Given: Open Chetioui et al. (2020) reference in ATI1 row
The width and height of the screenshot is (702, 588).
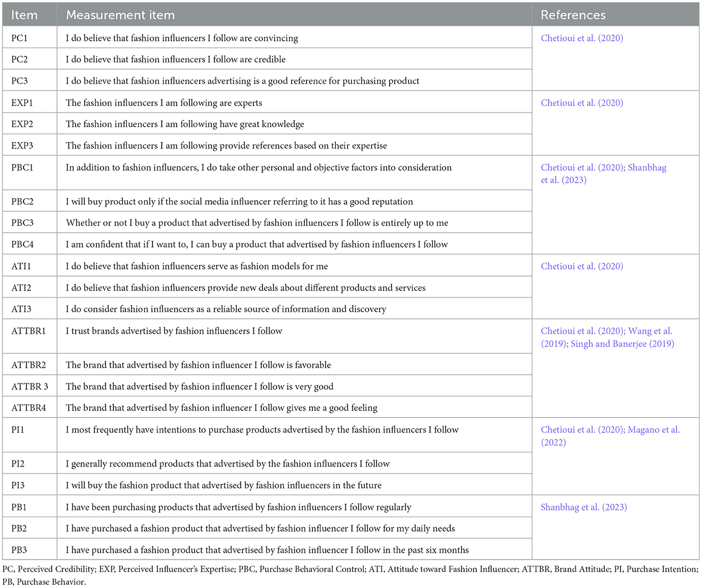Looking at the screenshot, I should [582, 266].
